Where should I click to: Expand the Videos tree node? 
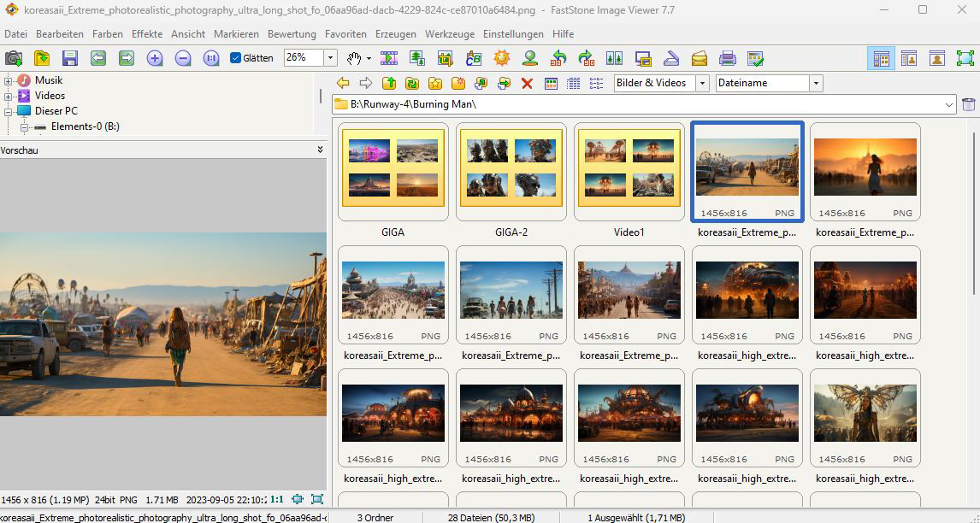(x=9, y=97)
